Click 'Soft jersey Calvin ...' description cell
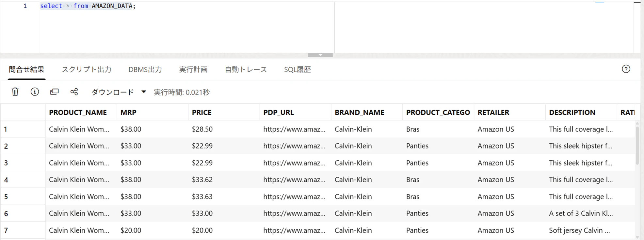644x240 pixels. pyautogui.click(x=581, y=230)
